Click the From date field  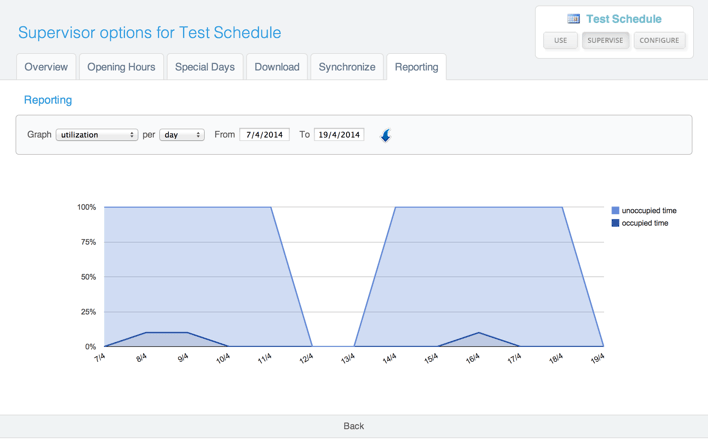(x=265, y=135)
